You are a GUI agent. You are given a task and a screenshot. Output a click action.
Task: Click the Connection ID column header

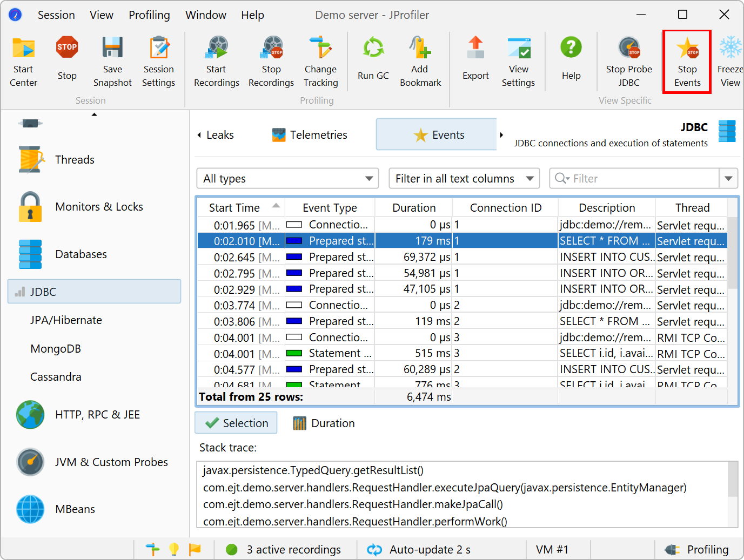point(506,207)
